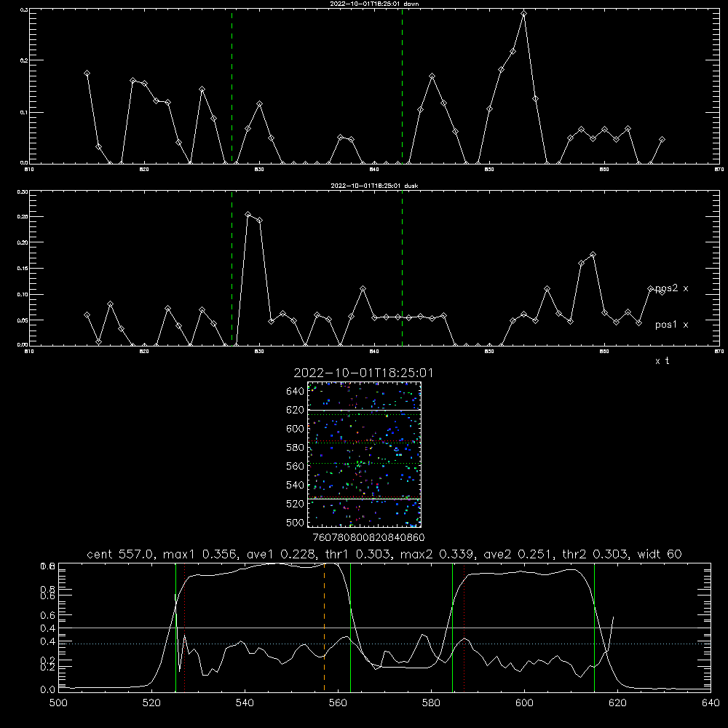The height and width of the screenshot is (728, 728).
Task: Click the 620 label on the image panel y-axis
Action: [x=296, y=410]
